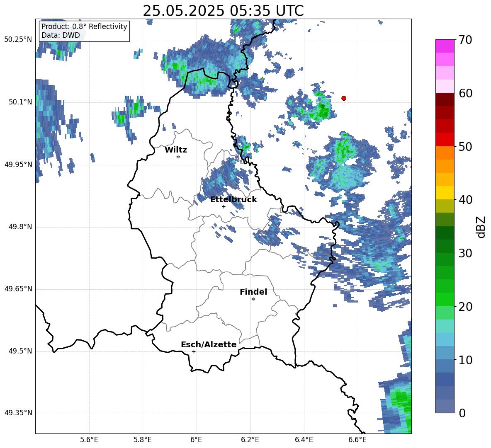Image resolution: width=491 pixels, height=448 pixels.
Task: Click the 49.95°N latitude label
Action: (x=18, y=165)
